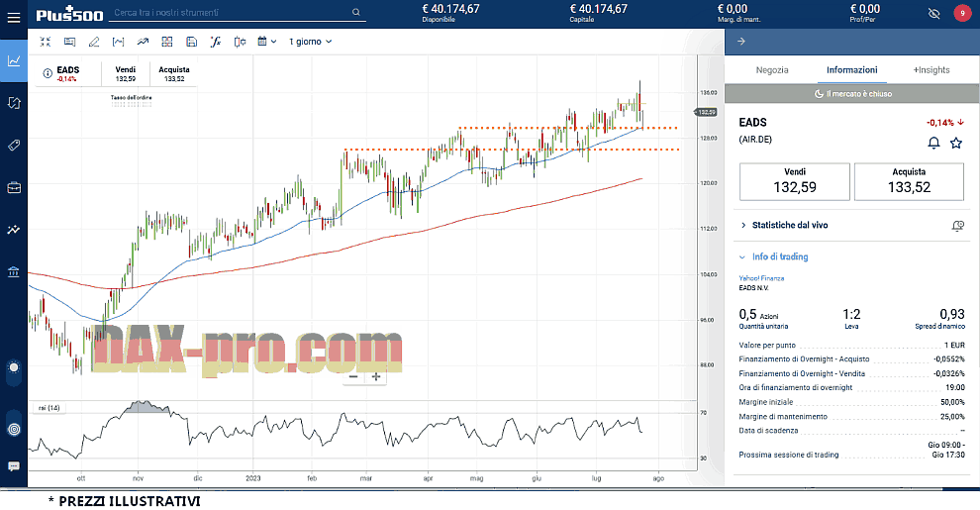Open the multi-chart grid layout icon
Screen dimensions: 980x510
[167, 42]
